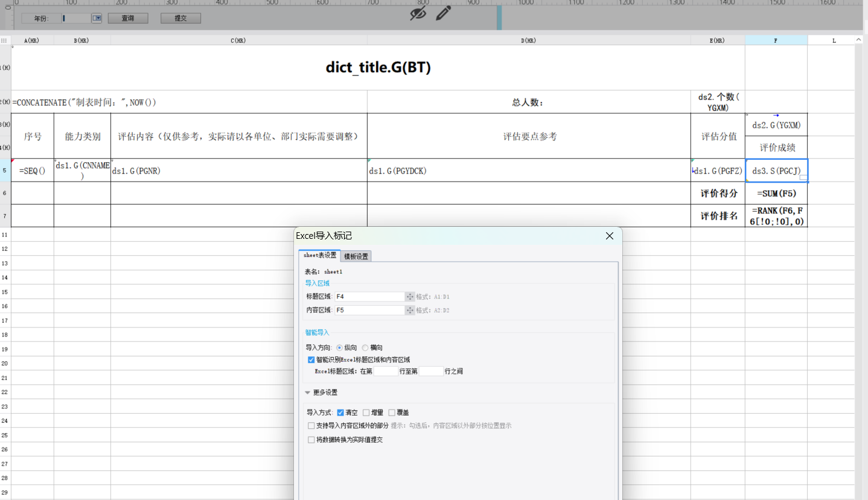Select 纵向 import direction
This screenshot has height=500, width=868.
pyautogui.click(x=339, y=347)
